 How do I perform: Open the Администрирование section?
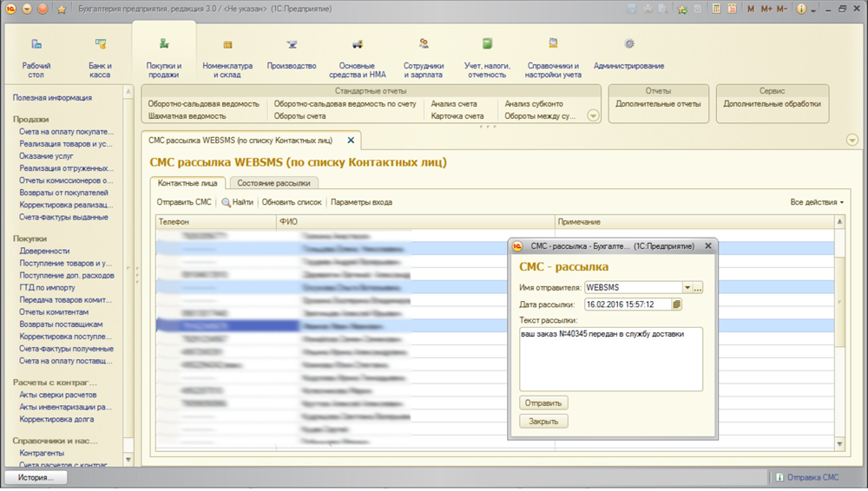tap(628, 55)
